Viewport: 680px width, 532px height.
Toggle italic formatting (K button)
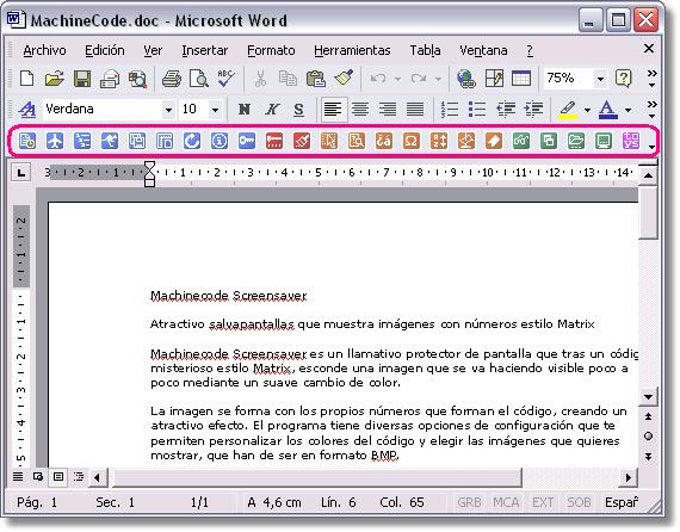272,109
